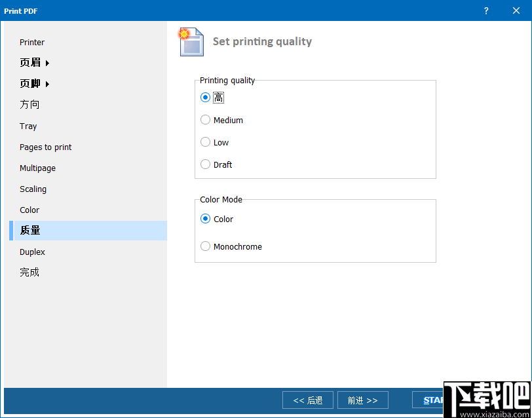Open the Scaling settings page
Image resolution: width=532 pixels, height=418 pixels.
[33, 189]
